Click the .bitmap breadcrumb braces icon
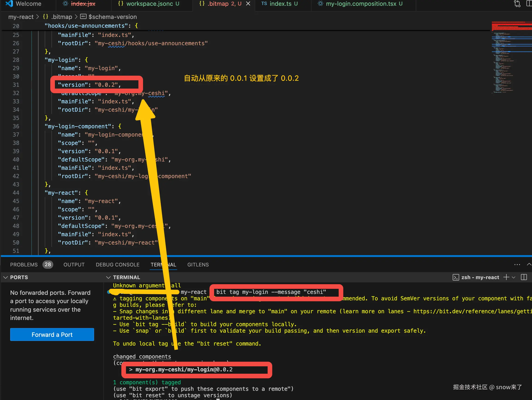 (45, 17)
